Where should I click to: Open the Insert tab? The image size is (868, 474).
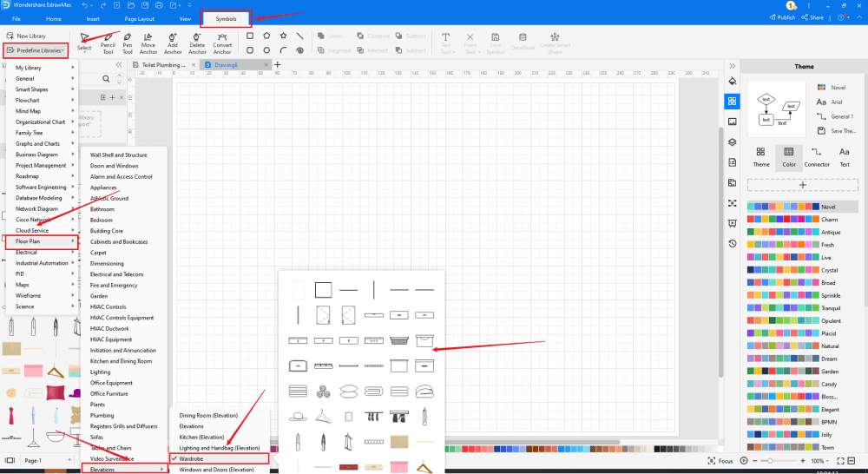point(93,19)
